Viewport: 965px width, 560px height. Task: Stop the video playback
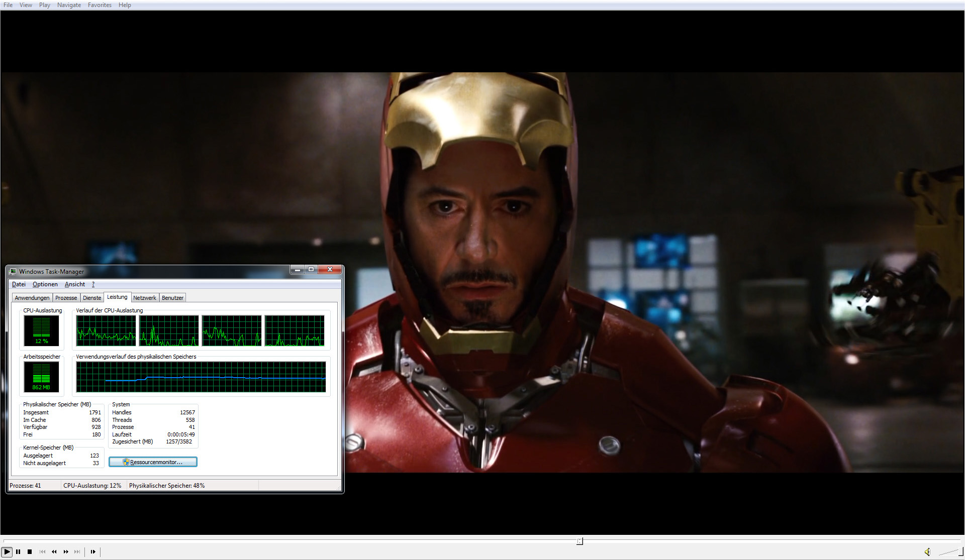[x=30, y=551]
